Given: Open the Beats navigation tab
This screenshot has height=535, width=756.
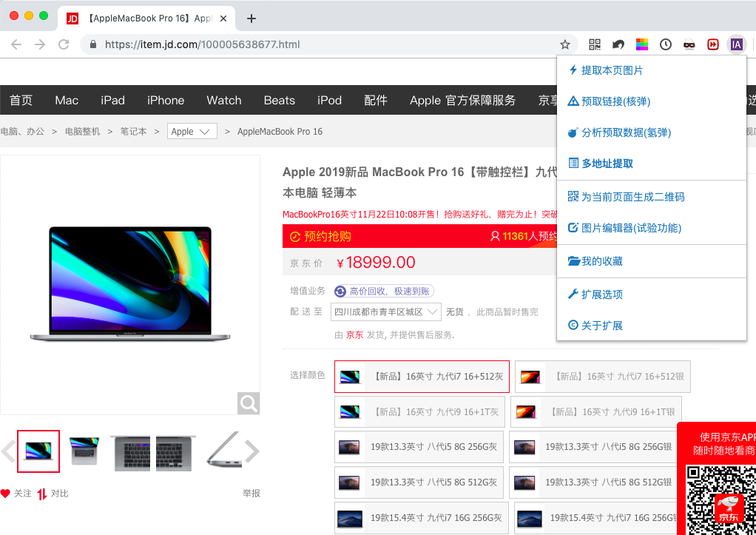Looking at the screenshot, I should click(x=279, y=101).
